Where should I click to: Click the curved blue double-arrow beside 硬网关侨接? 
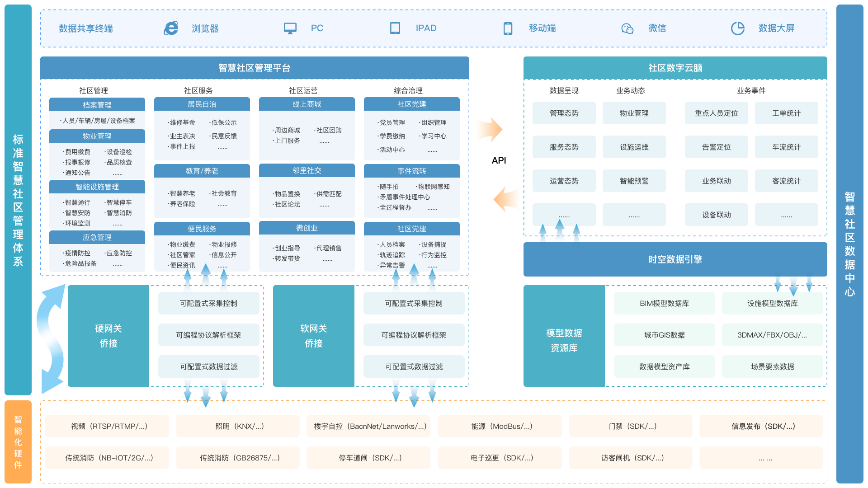[x=51, y=339]
